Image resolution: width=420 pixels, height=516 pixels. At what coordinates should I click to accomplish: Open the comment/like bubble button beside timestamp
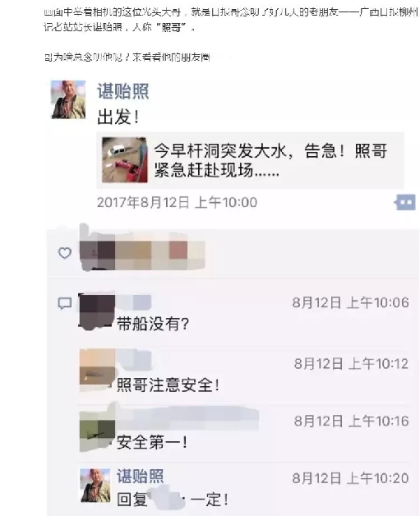point(405,202)
